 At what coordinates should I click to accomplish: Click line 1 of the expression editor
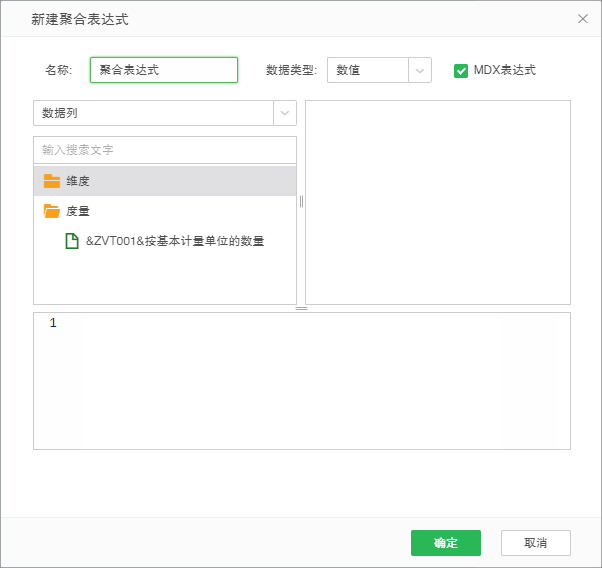click(x=300, y=323)
